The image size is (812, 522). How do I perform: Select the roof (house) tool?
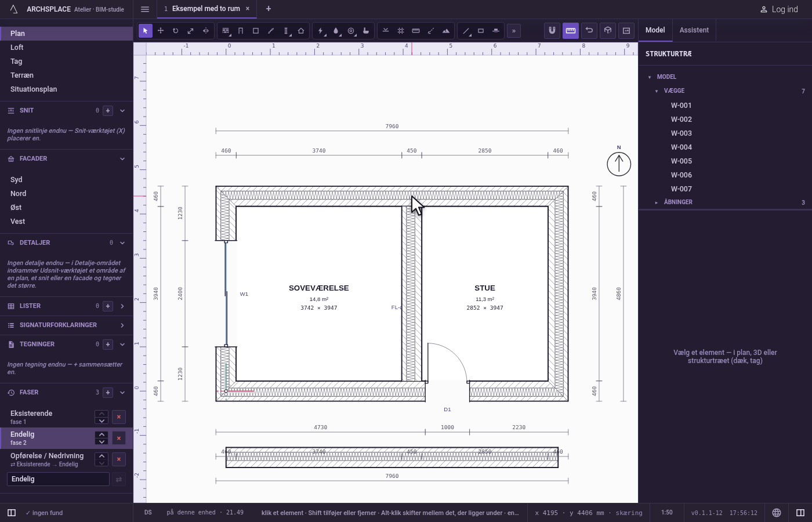301,31
